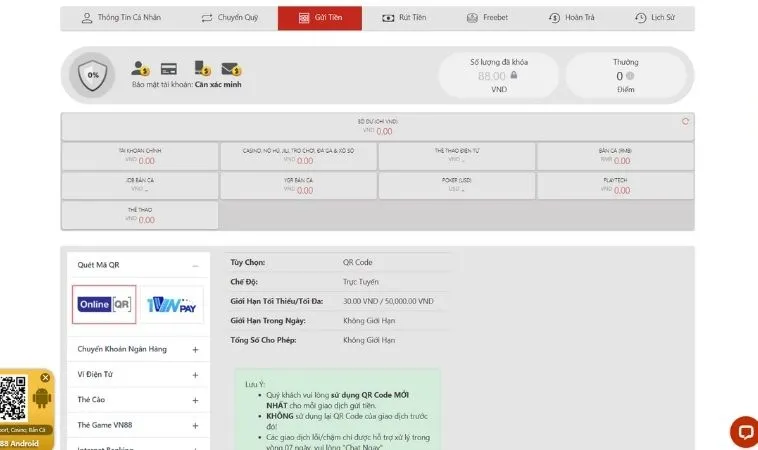Select the Casino, Nổ Hũ balance cell

298,157
